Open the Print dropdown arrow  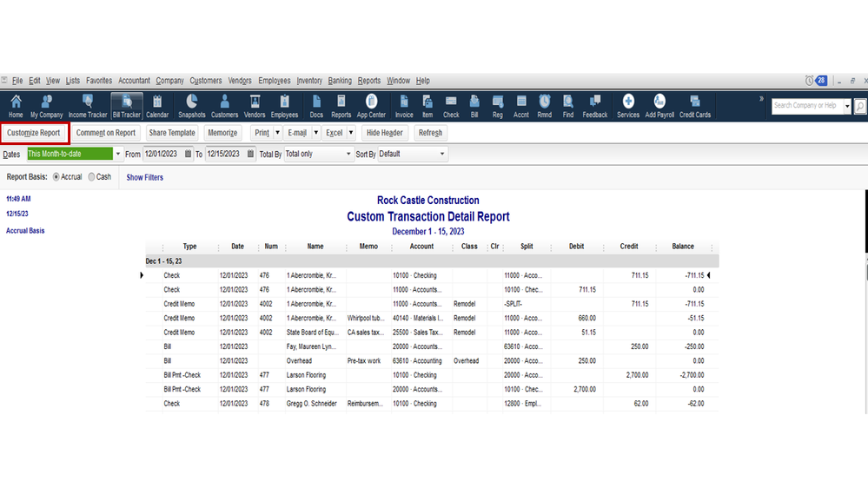(277, 133)
